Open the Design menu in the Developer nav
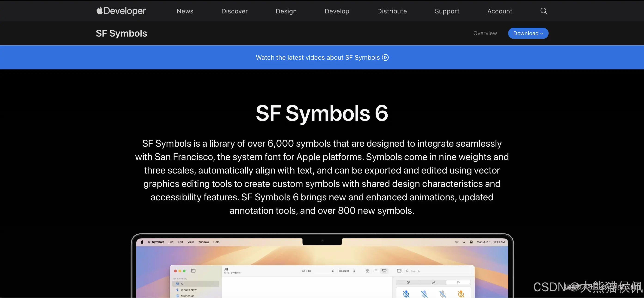The height and width of the screenshot is (298, 644). point(286,11)
